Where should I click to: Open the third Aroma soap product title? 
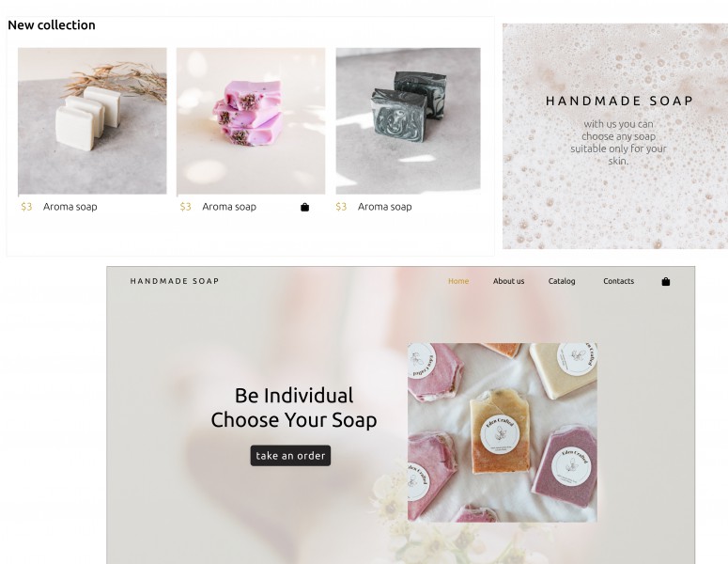click(x=384, y=207)
